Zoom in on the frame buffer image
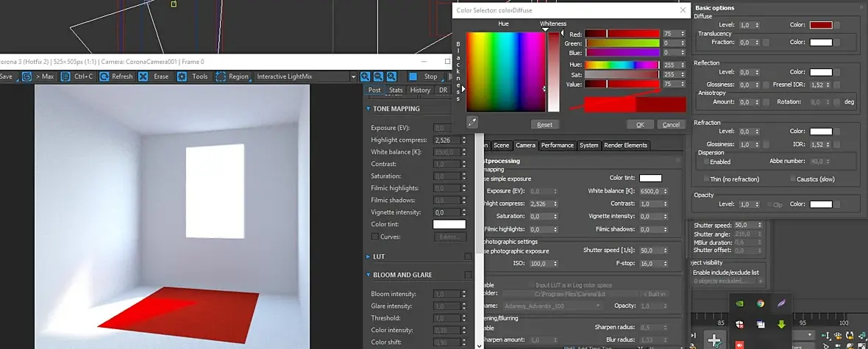 (366, 76)
